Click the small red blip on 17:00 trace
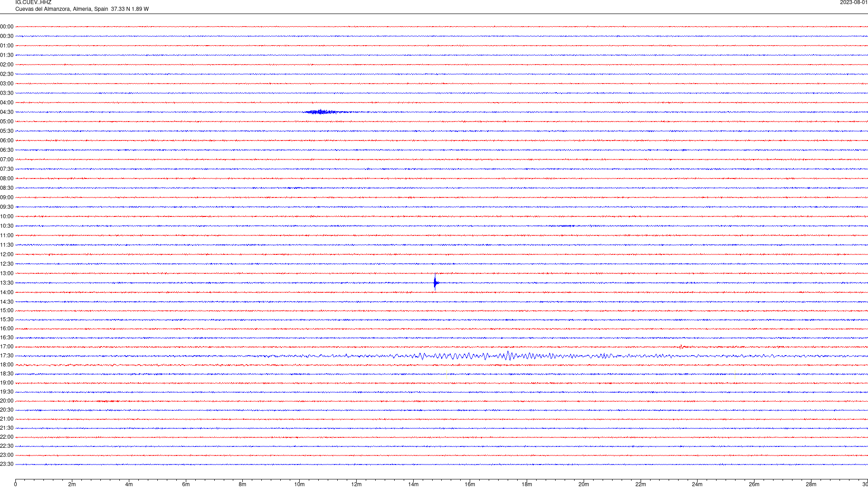The width and height of the screenshot is (868, 488). coord(681,347)
